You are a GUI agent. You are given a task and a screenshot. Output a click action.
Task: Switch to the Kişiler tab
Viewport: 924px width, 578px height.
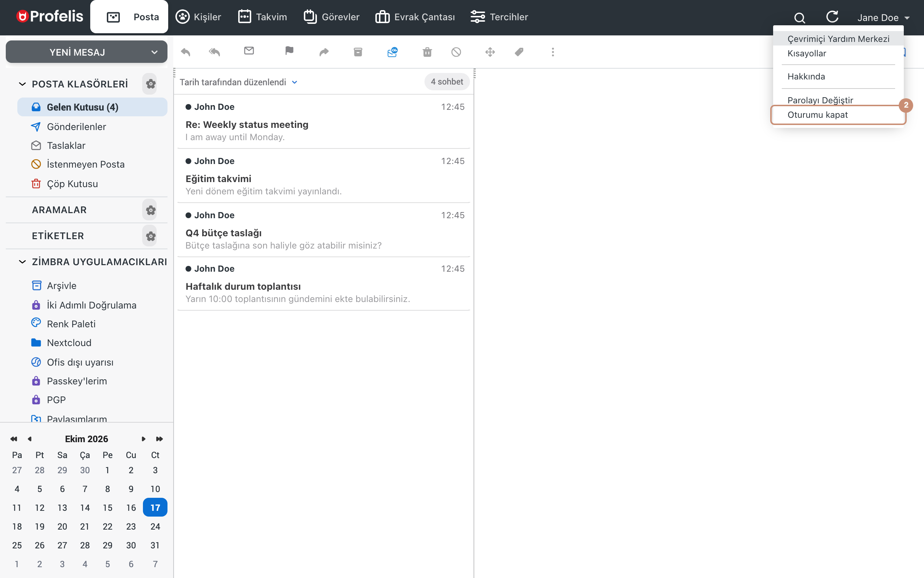tap(198, 17)
